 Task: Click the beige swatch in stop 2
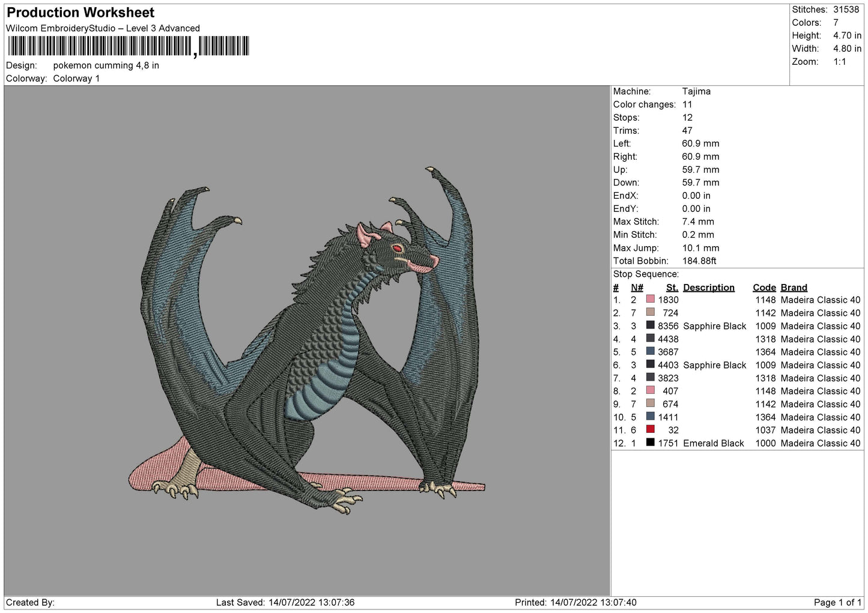(x=650, y=312)
